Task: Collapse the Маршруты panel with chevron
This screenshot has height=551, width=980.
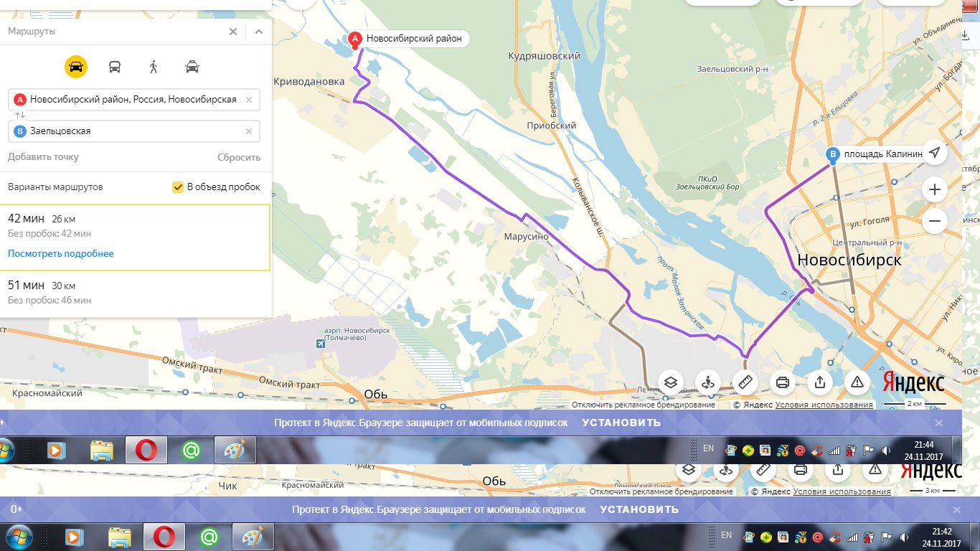Action: tap(259, 32)
